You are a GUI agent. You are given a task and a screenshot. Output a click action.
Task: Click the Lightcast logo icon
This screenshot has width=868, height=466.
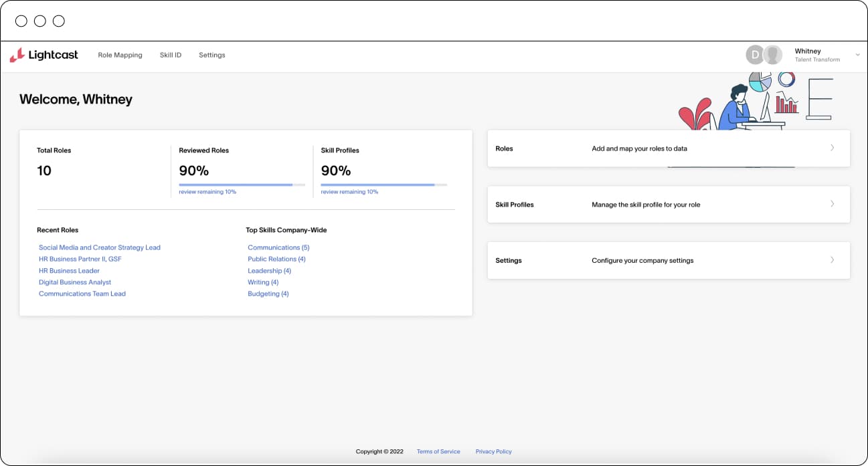click(17, 55)
